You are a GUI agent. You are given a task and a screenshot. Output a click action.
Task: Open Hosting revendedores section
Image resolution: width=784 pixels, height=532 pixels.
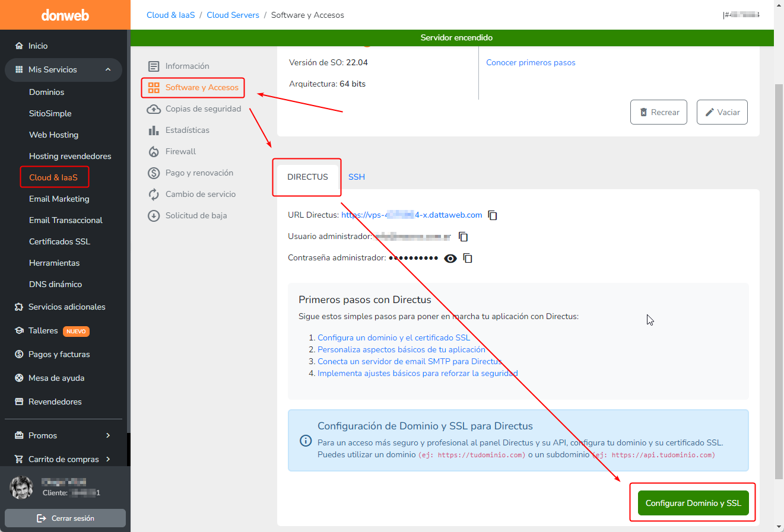[70, 156]
